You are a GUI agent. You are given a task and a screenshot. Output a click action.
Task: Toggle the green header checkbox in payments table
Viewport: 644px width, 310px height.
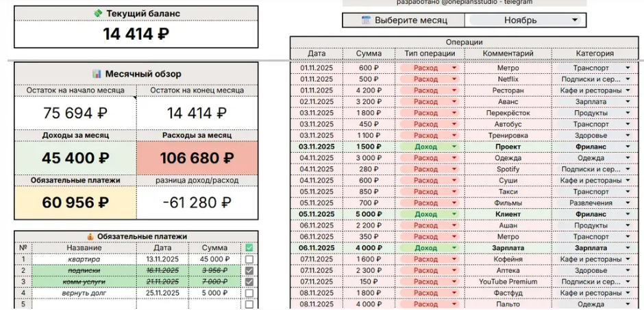(249, 248)
